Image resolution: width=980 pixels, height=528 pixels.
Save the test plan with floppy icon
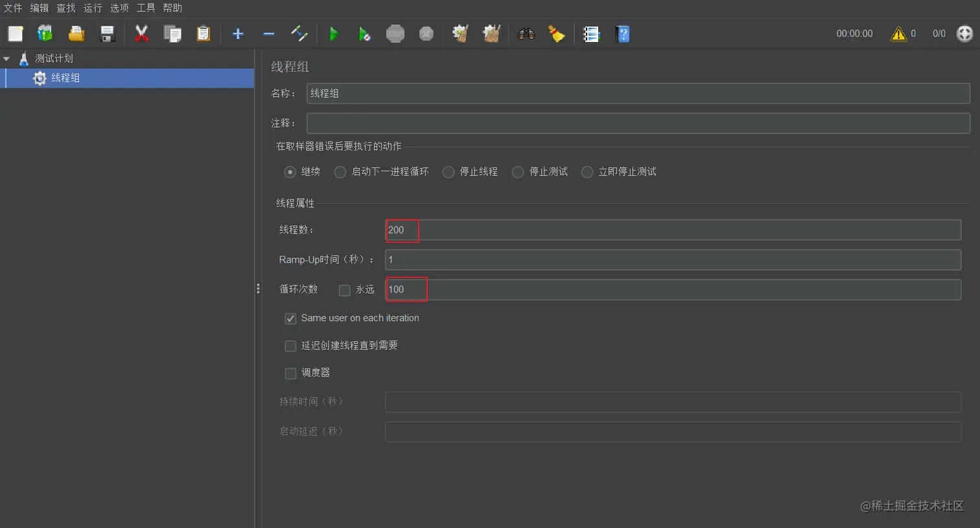[108, 34]
